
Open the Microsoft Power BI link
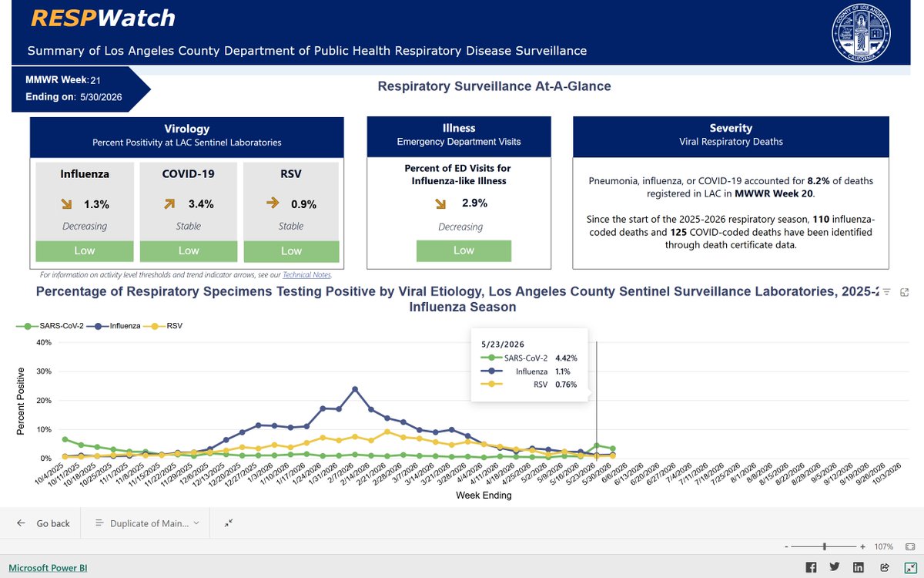[48, 568]
